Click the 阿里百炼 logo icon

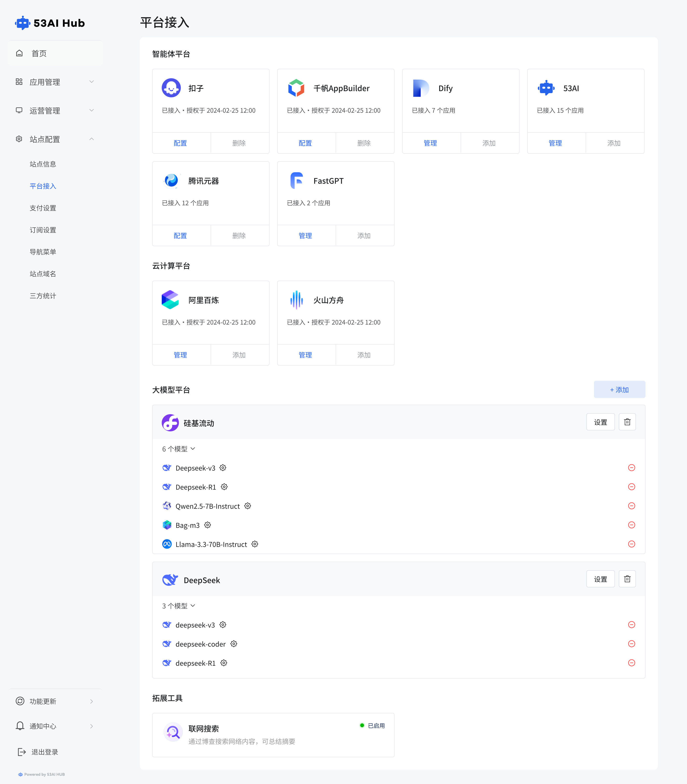[x=170, y=300]
